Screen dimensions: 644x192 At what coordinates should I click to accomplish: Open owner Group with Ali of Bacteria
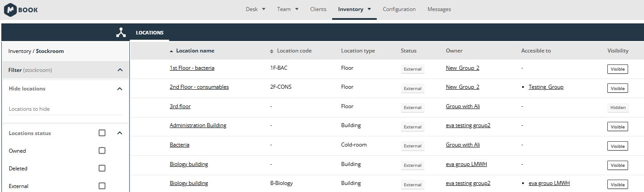[x=463, y=145]
